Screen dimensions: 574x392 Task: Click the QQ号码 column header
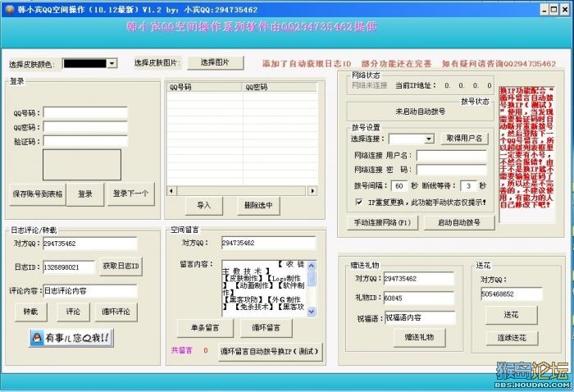coord(205,87)
